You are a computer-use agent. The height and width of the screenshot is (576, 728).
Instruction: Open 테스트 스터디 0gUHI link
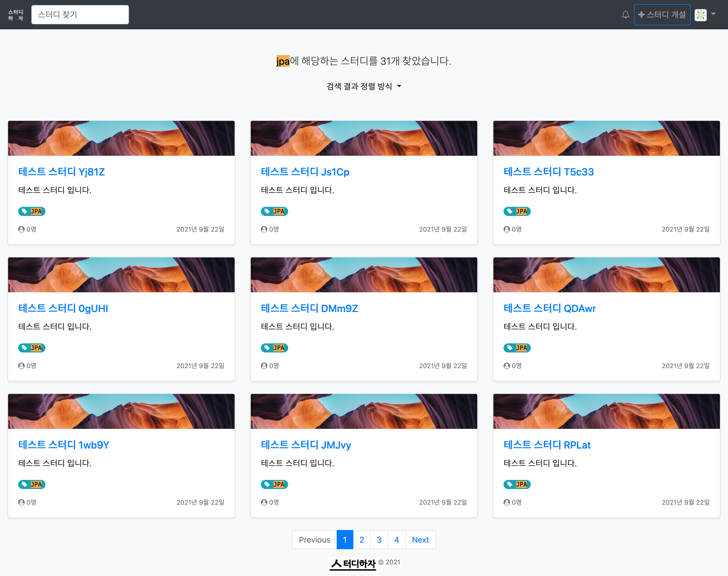tap(63, 308)
